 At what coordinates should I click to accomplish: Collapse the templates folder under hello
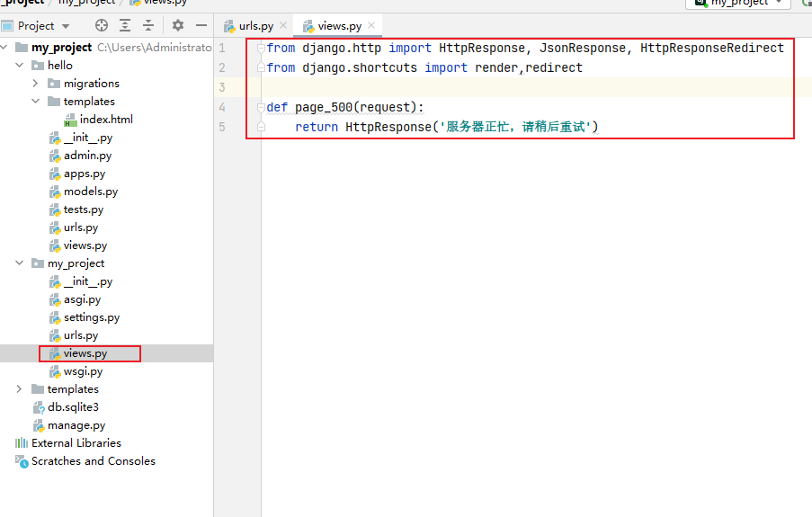pyautogui.click(x=35, y=101)
